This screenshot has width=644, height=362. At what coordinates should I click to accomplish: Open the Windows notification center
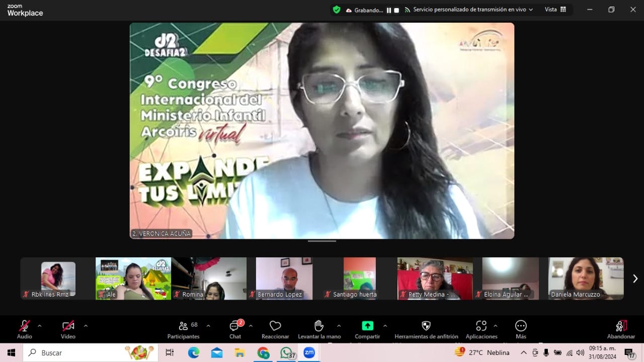point(629,353)
